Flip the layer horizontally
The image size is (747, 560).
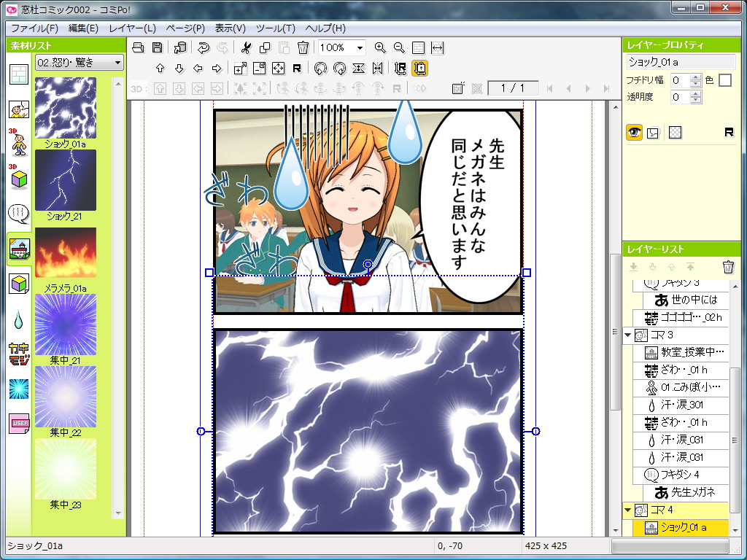(377, 68)
